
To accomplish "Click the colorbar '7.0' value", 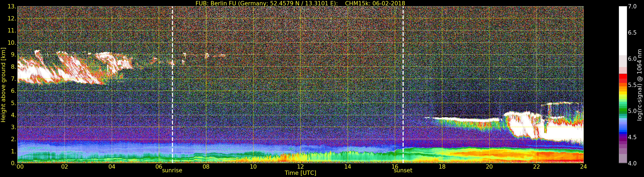I will tap(632, 6).
